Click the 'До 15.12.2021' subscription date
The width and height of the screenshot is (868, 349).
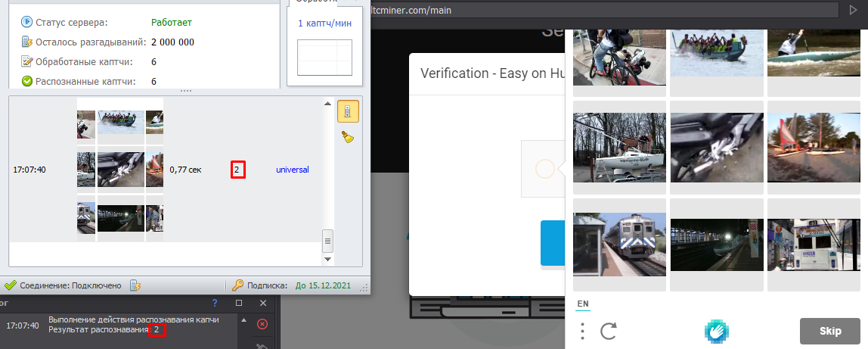click(x=324, y=286)
